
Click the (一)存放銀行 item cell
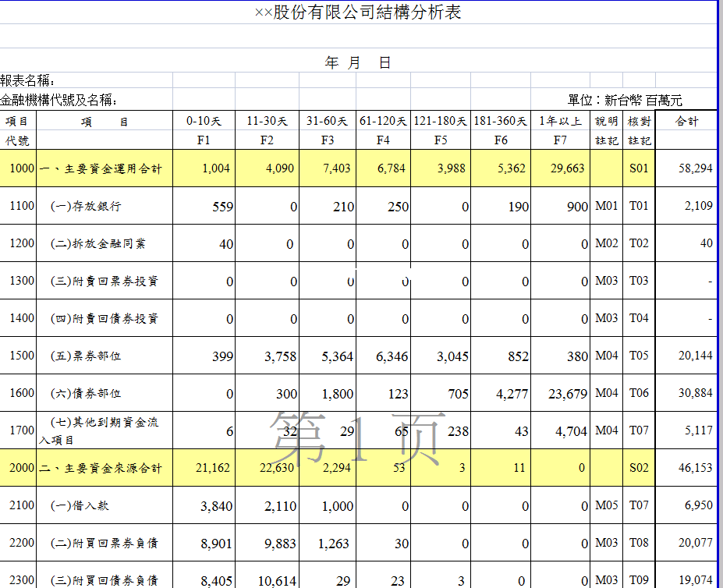[86, 207]
